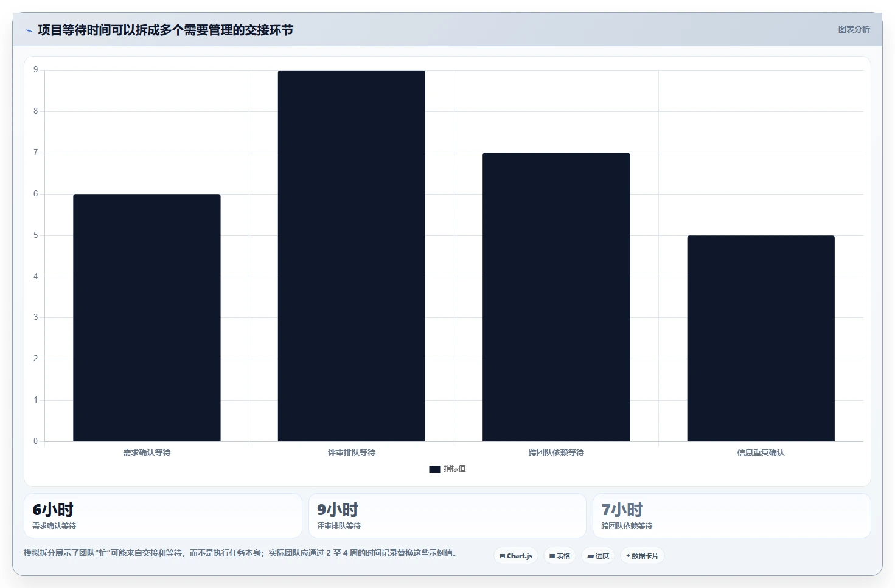Viewport: 895px width, 588px height.
Task: Click the icon inside the Chart.js chip
Action: click(x=502, y=556)
